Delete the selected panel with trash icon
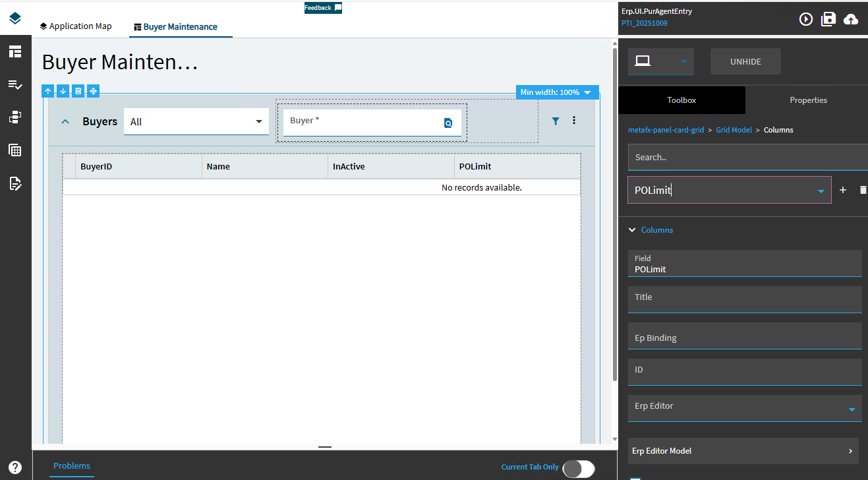 pyautogui.click(x=78, y=91)
